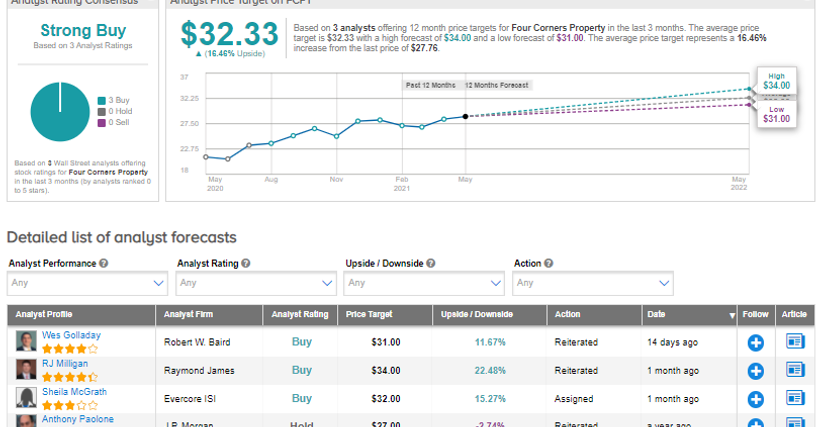Screen dimensions: 820x427
Task: Click black May 2021 price point
Action: coord(465,117)
